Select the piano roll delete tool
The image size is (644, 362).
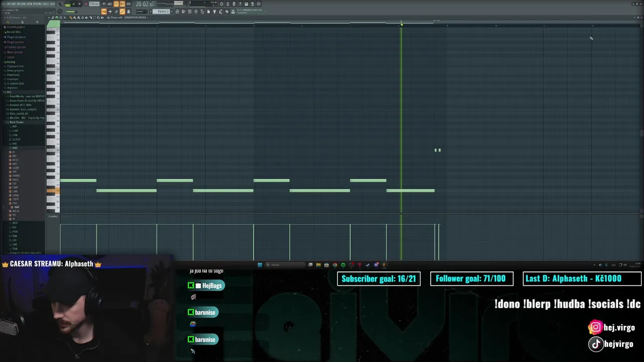[x=83, y=18]
